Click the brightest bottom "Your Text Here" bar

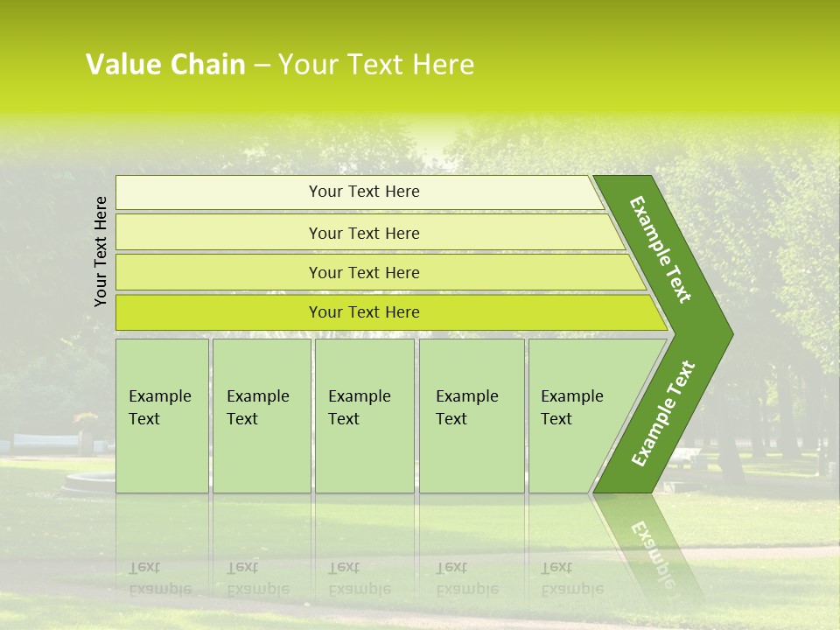coord(364,312)
